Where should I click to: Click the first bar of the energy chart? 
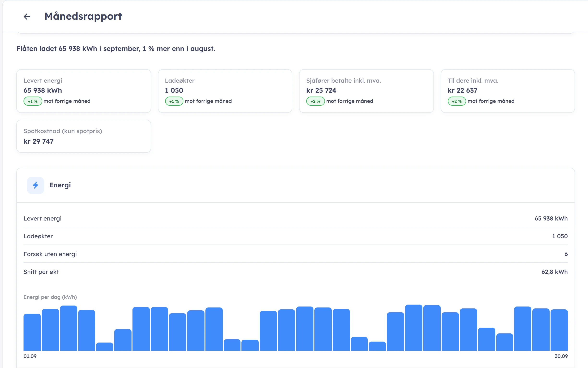click(x=32, y=332)
